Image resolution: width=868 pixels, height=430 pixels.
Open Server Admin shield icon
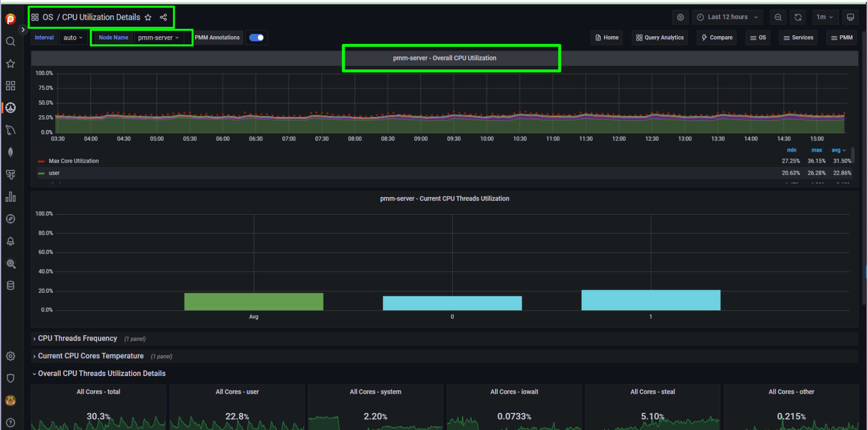point(11,378)
